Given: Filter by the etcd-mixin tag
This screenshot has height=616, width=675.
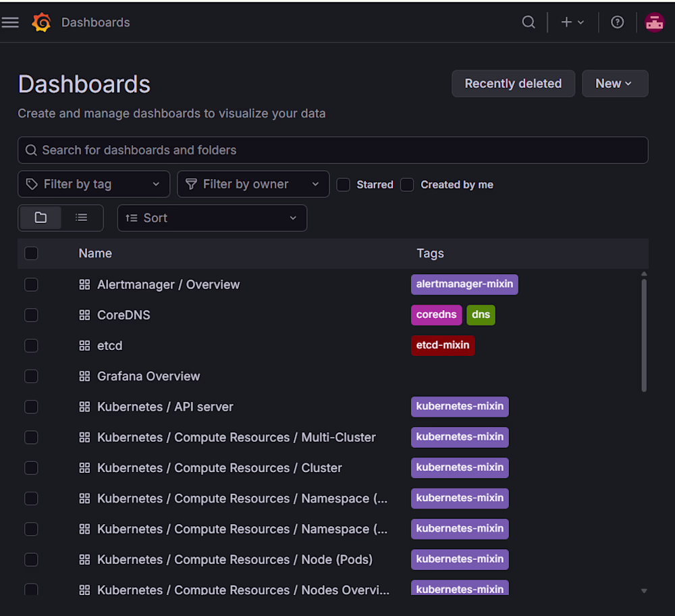Looking at the screenshot, I should click(x=443, y=345).
